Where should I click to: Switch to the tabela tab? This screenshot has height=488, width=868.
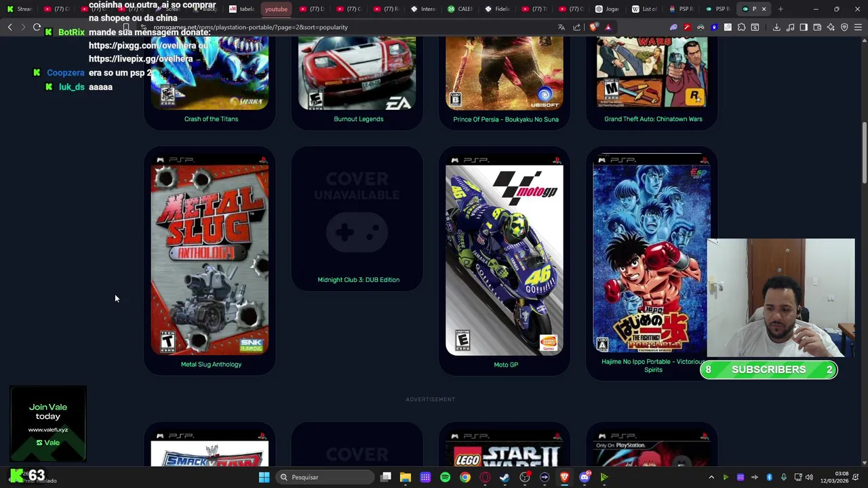[x=242, y=9]
